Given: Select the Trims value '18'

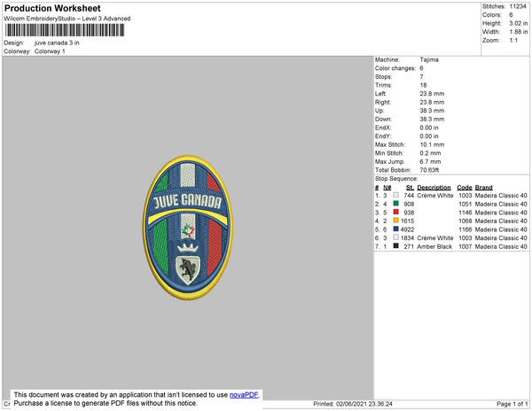Looking at the screenshot, I should pyautogui.click(x=423, y=85).
